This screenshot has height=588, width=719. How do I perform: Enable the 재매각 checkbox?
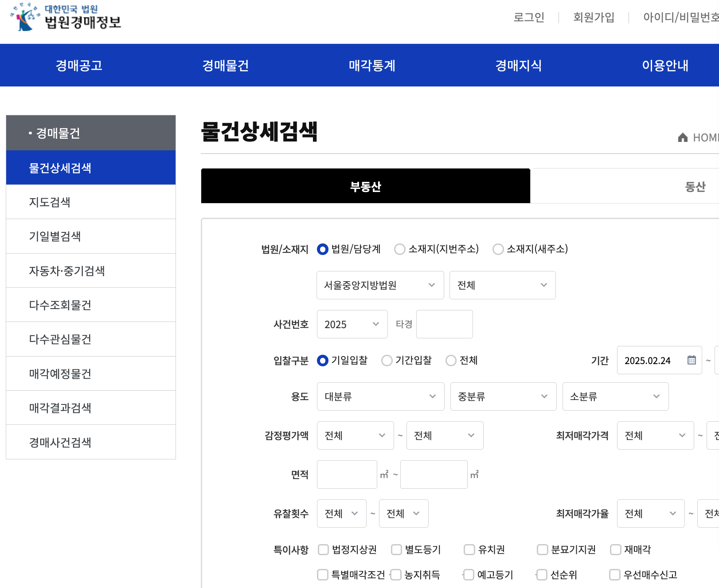(x=615, y=549)
